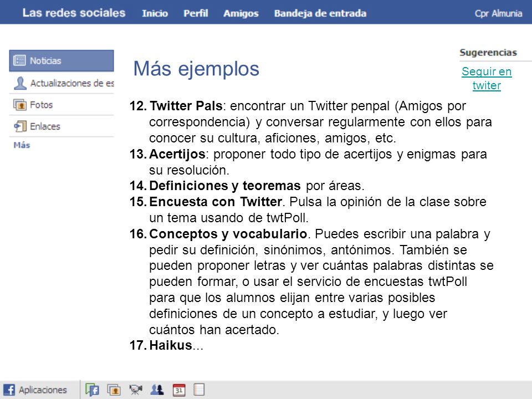Open the video camera icon in bottom bar
Image resolution: width=532 pixels, height=399 pixels.
136,390
